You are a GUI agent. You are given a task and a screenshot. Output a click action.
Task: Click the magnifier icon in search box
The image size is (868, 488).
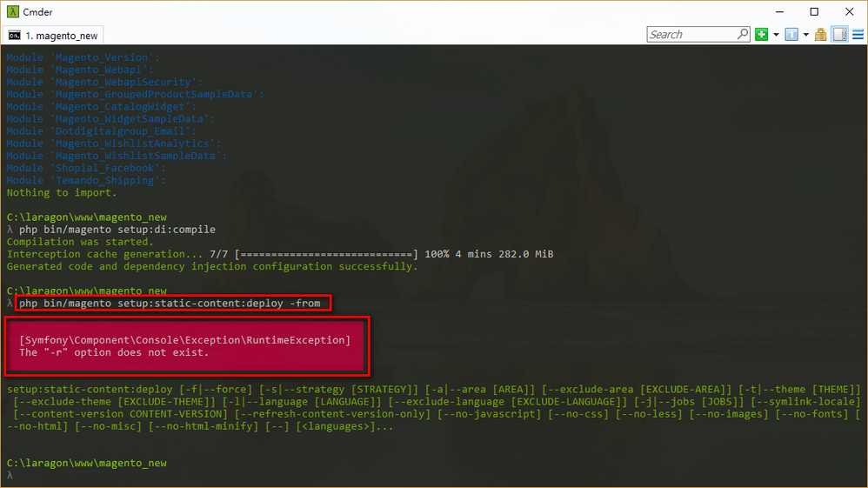(743, 35)
